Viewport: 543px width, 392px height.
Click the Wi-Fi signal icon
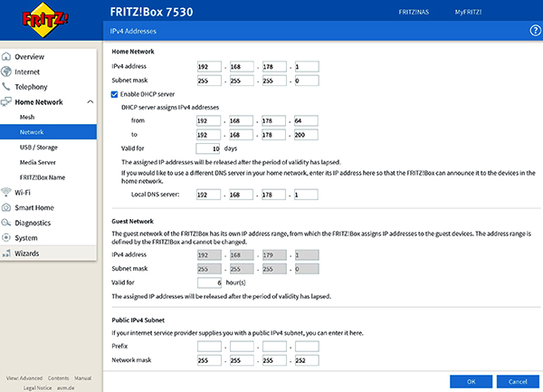pyautogui.click(x=6, y=192)
